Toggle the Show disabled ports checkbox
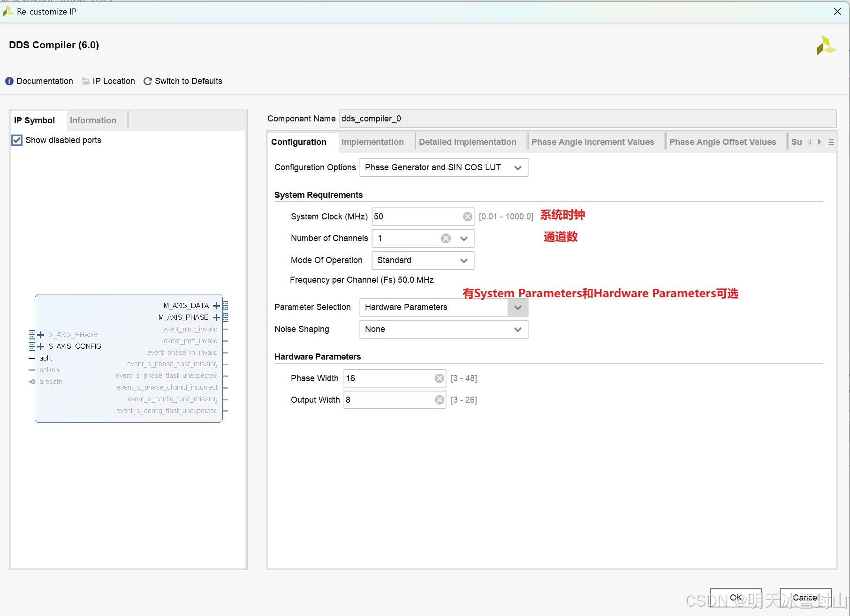The height and width of the screenshot is (616, 850). click(x=17, y=140)
